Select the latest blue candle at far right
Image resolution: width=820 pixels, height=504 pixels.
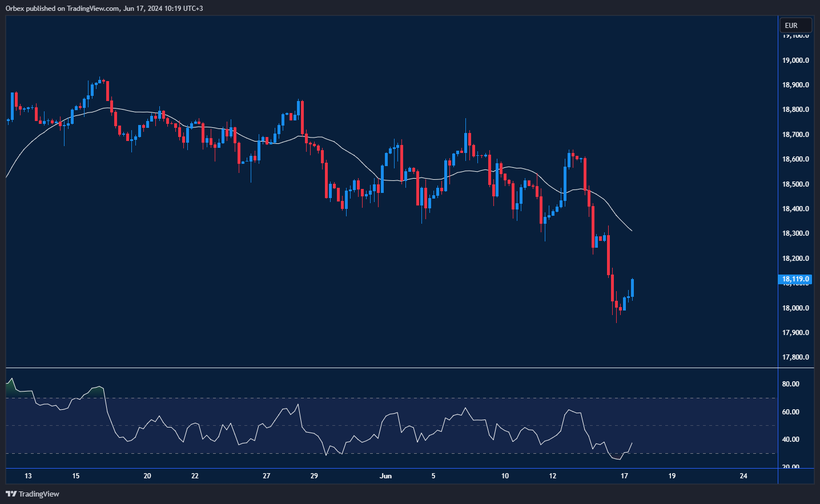tap(633, 288)
